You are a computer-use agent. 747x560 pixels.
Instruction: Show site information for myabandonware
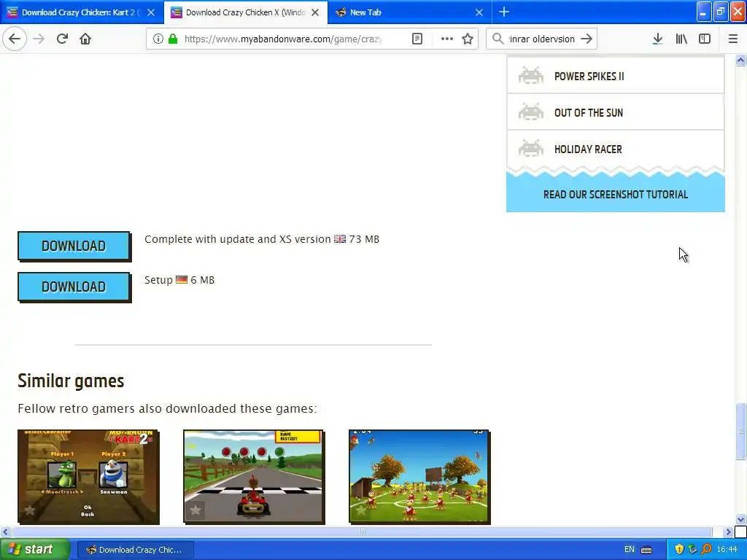click(x=158, y=39)
